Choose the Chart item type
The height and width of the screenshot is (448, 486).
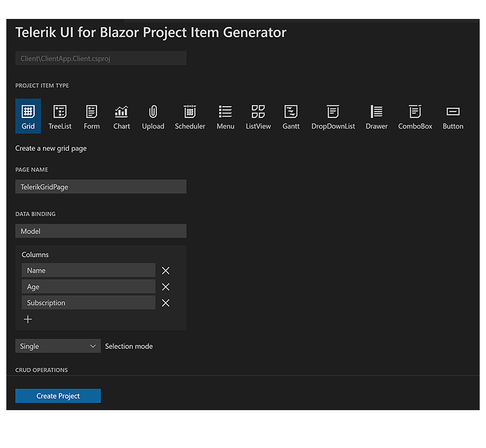pyautogui.click(x=121, y=116)
